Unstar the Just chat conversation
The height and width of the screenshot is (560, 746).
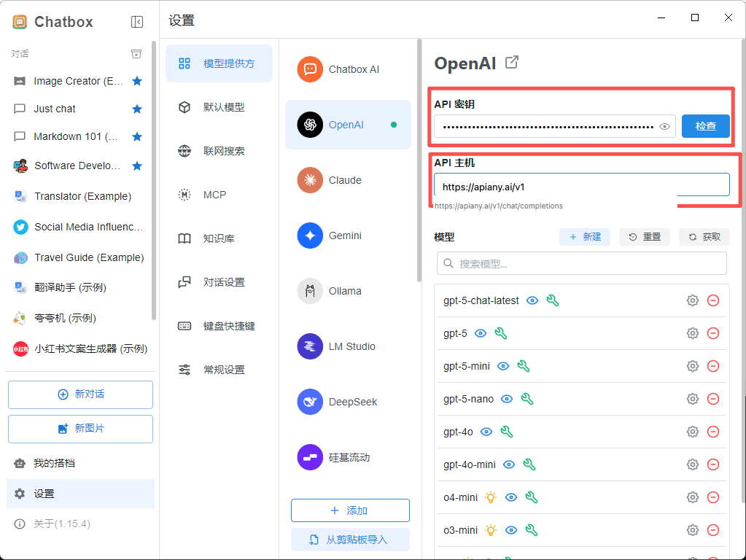tap(137, 109)
